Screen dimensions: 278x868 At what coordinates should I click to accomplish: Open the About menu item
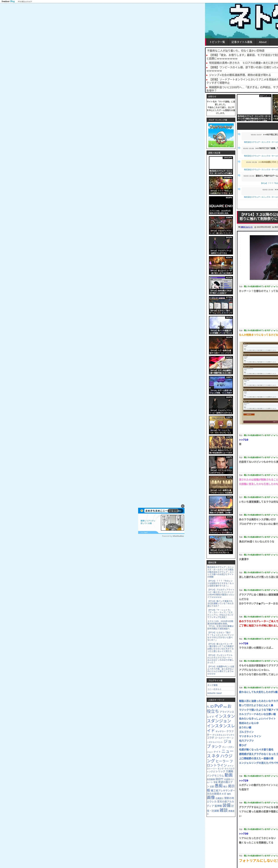263,42
